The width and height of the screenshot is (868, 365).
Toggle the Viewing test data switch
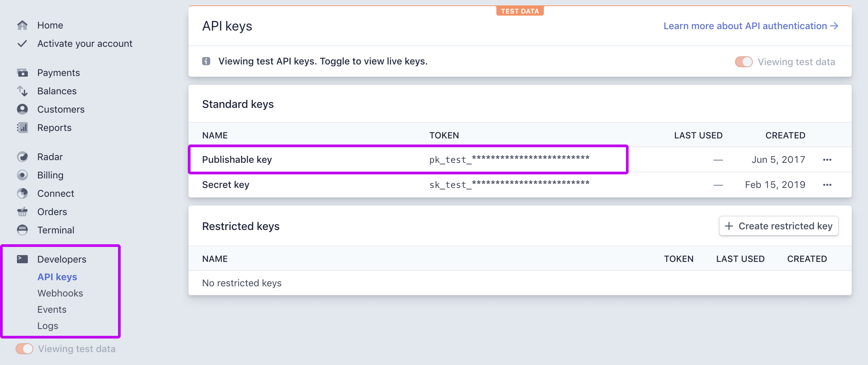(x=744, y=62)
